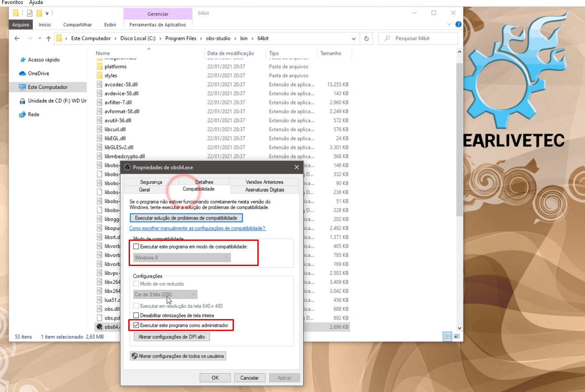Click the Back arrow in Explorer
The image size is (585, 392).
[x=17, y=38]
